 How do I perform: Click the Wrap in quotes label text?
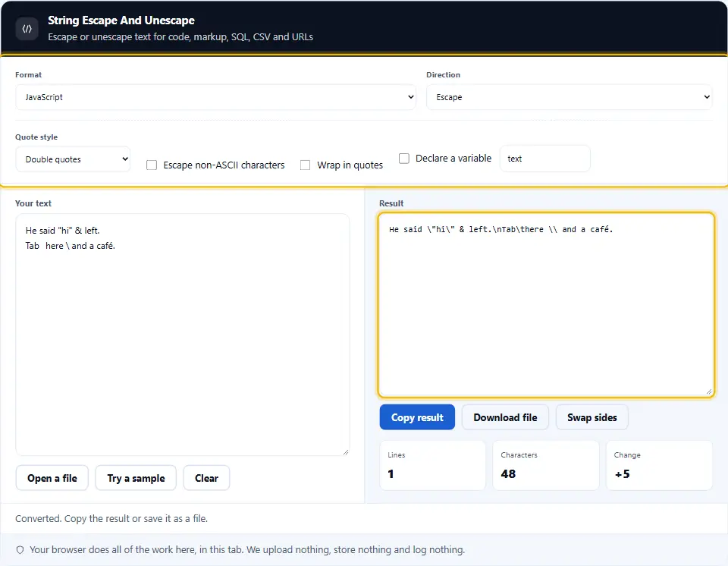point(350,165)
